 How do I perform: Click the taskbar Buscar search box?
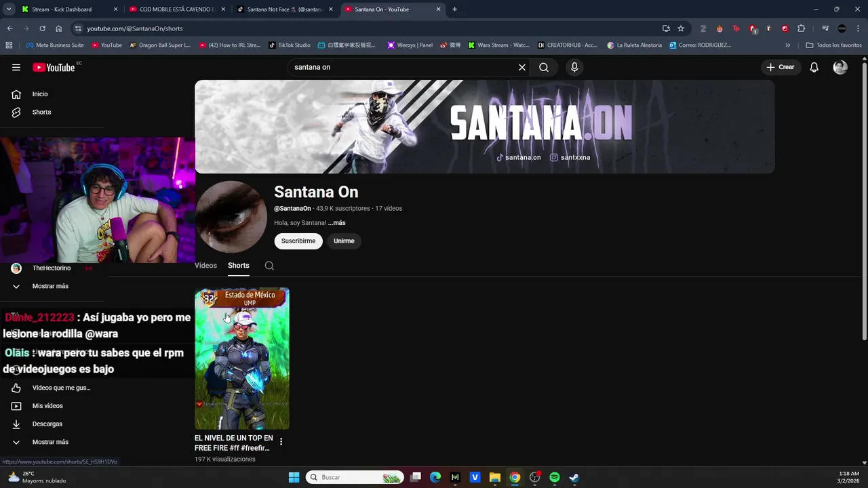coord(355,477)
